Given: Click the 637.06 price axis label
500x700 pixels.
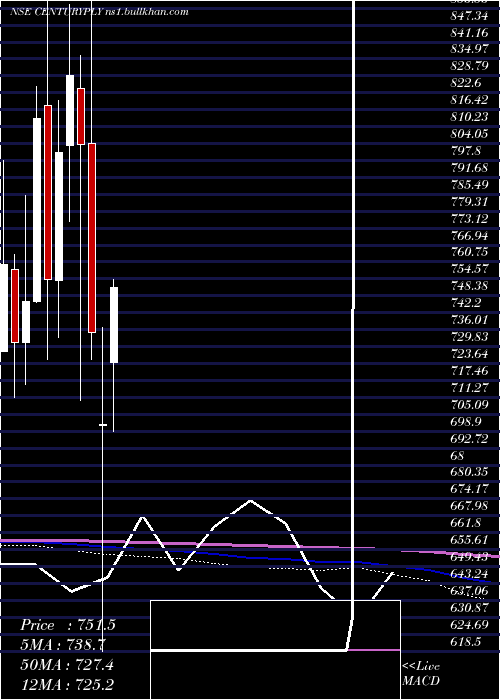Looking at the screenshot, I should [x=469, y=591].
